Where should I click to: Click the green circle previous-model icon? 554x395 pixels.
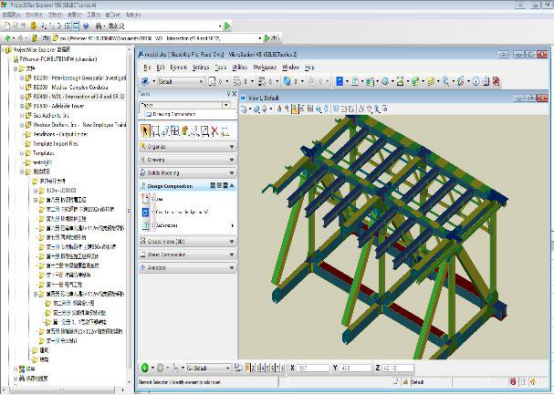click(145, 368)
